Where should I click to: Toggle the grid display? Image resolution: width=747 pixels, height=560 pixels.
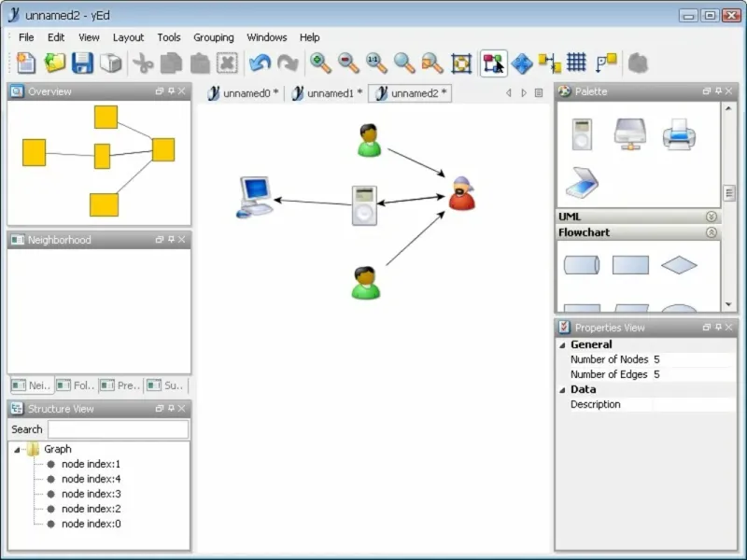pos(576,63)
